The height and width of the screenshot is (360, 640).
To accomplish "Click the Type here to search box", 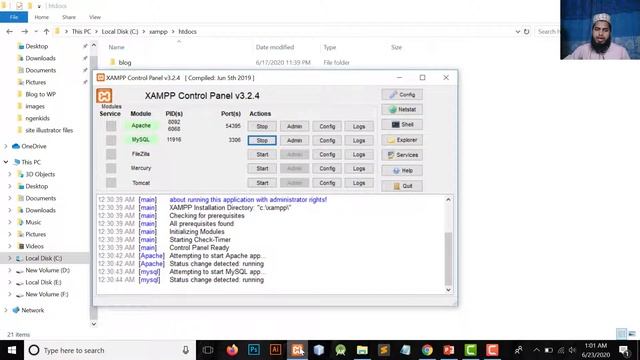I will tap(110, 350).
